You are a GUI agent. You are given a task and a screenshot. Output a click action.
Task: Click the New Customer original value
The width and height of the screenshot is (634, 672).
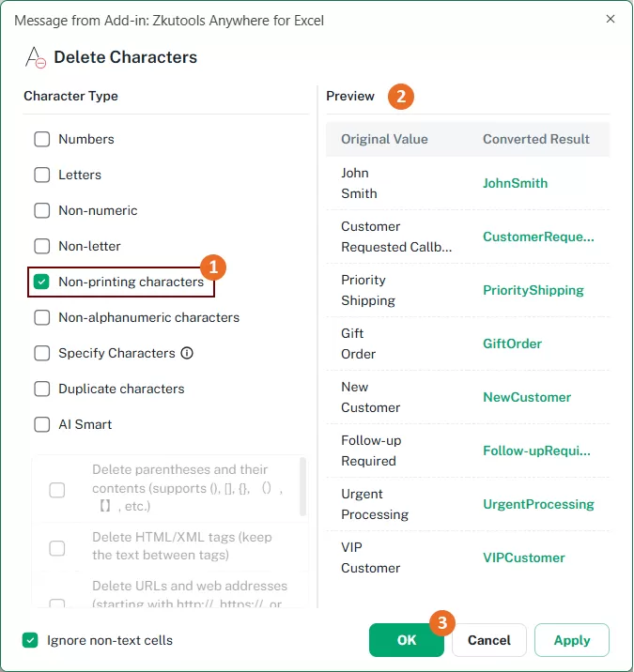371,397
